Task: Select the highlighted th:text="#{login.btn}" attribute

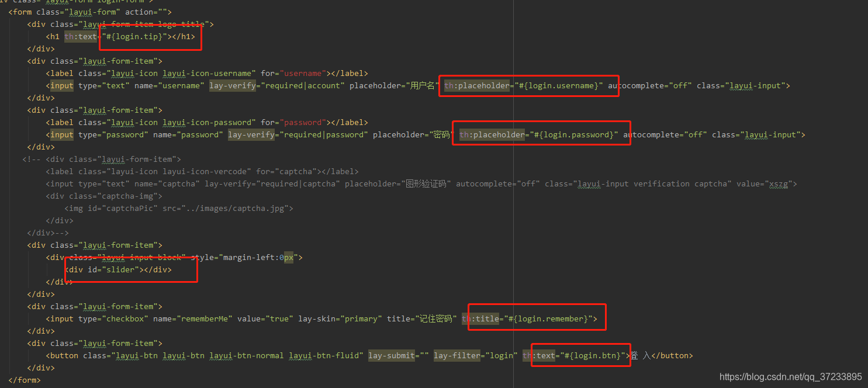Action: [580, 355]
